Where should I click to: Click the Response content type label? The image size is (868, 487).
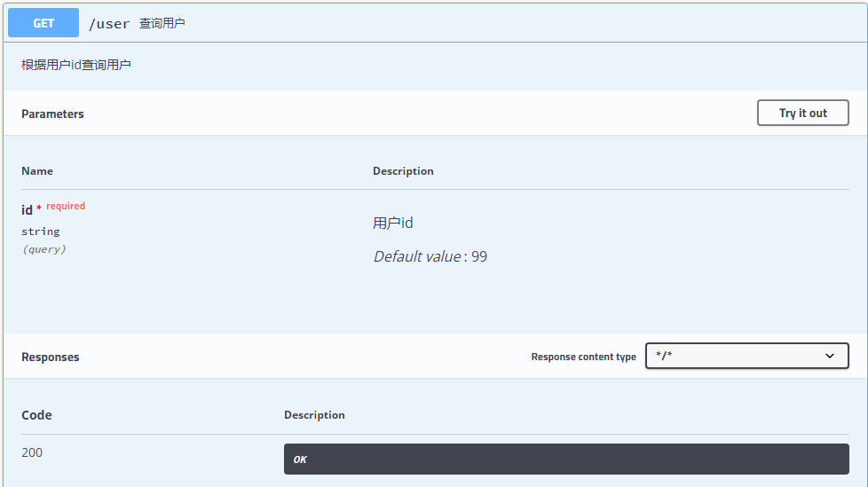click(x=583, y=357)
